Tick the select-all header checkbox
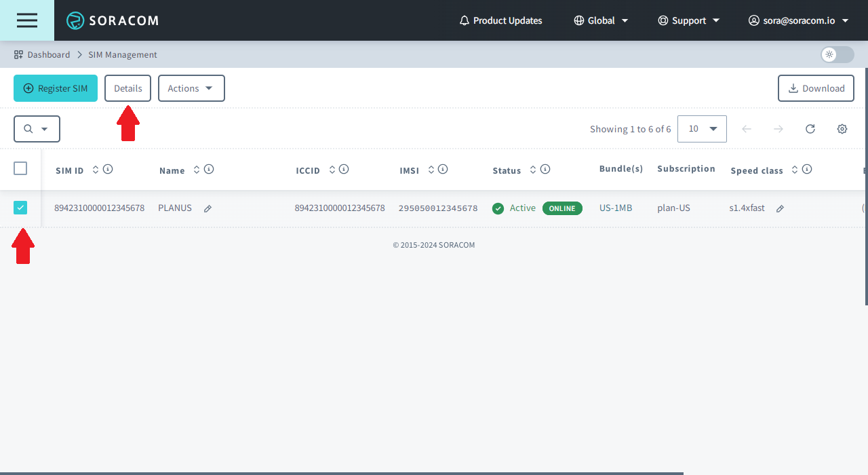The width and height of the screenshot is (868, 475). [x=20, y=168]
